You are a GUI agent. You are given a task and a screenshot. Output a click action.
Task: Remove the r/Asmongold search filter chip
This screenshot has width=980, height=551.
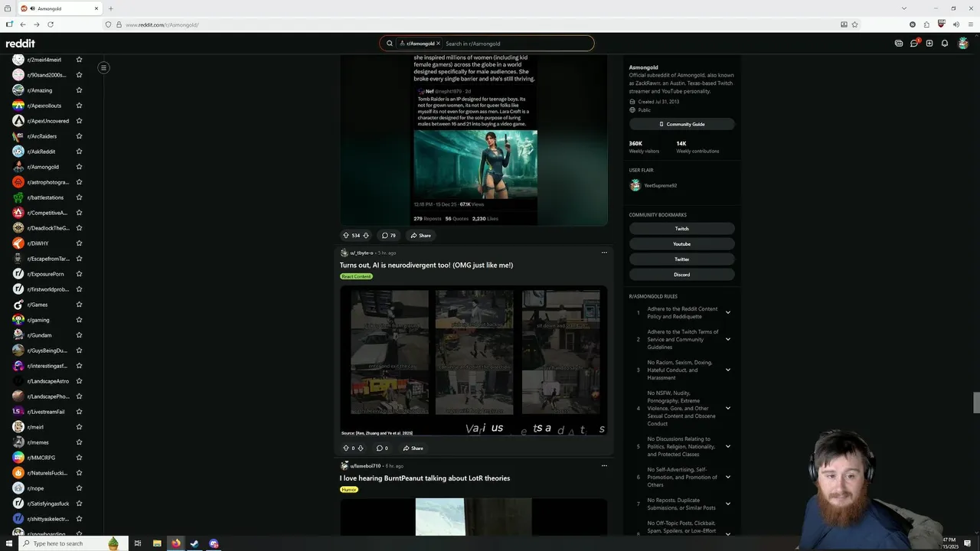point(439,44)
